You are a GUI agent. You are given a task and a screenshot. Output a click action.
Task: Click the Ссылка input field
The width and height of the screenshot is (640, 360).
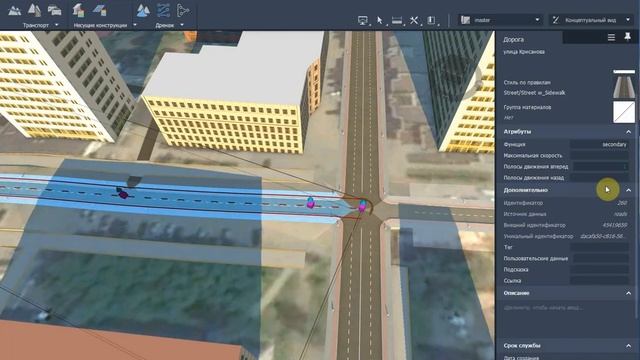(599, 280)
